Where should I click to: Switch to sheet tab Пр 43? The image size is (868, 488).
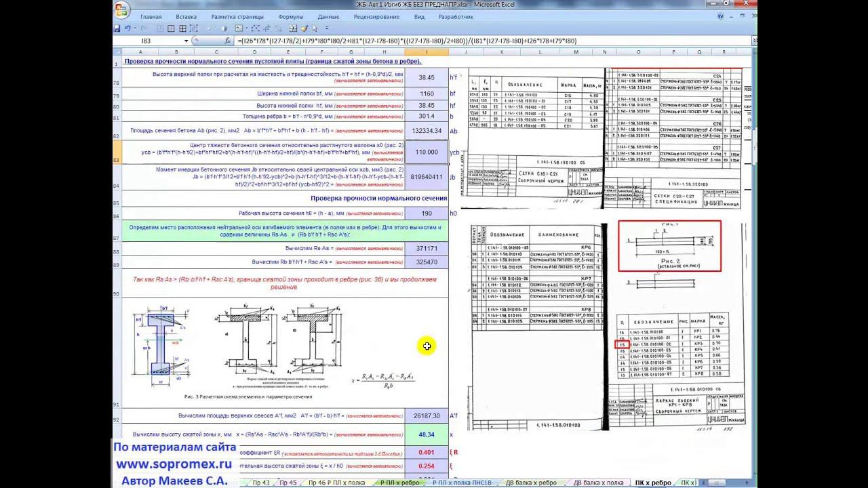pos(260,483)
